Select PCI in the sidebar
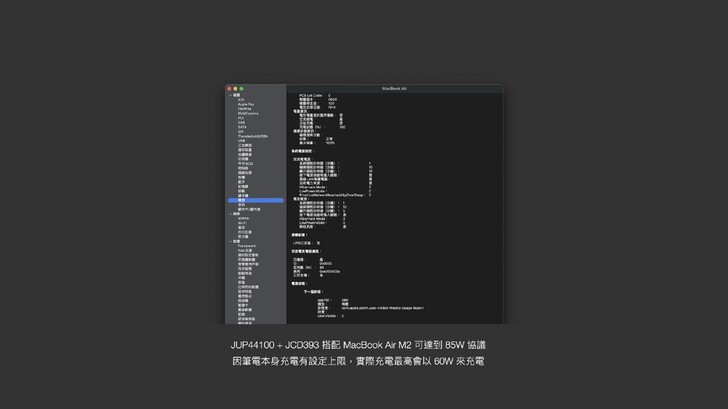This screenshot has height=409, width=728. click(241, 118)
